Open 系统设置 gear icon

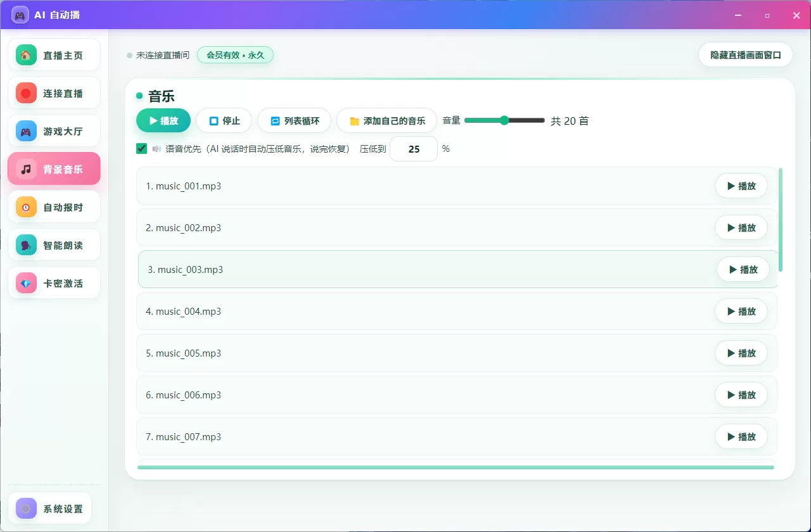pyautogui.click(x=26, y=509)
